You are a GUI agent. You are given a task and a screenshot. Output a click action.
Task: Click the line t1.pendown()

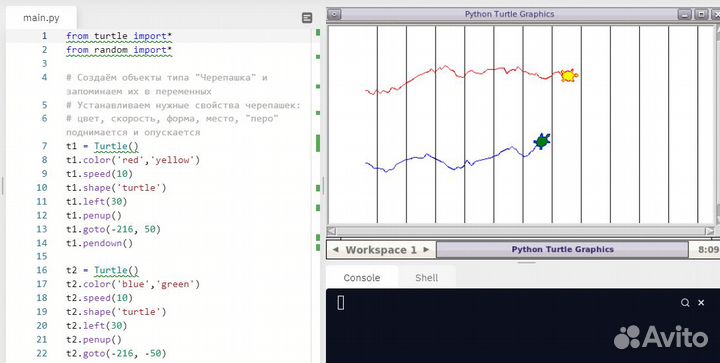99,243
